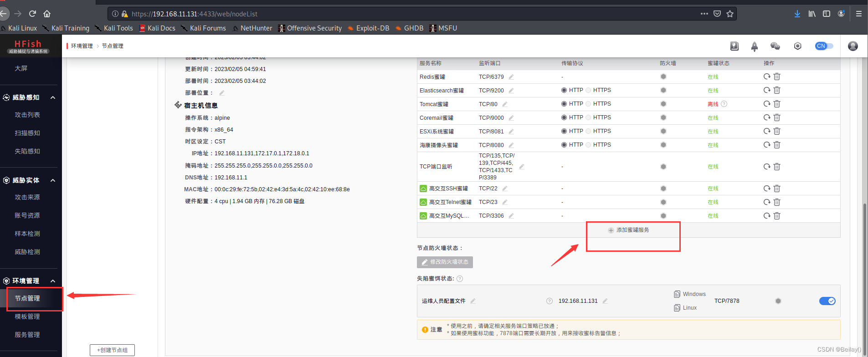Image resolution: width=868 pixels, height=357 pixels.
Task: Select HTTPS for Elasticsearch honeypot
Action: tap(588, 90)
